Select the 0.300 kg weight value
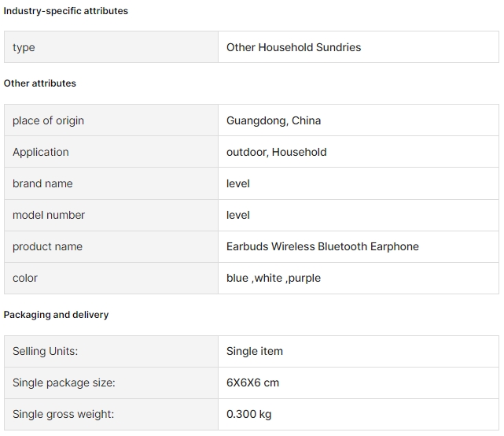 248,414
